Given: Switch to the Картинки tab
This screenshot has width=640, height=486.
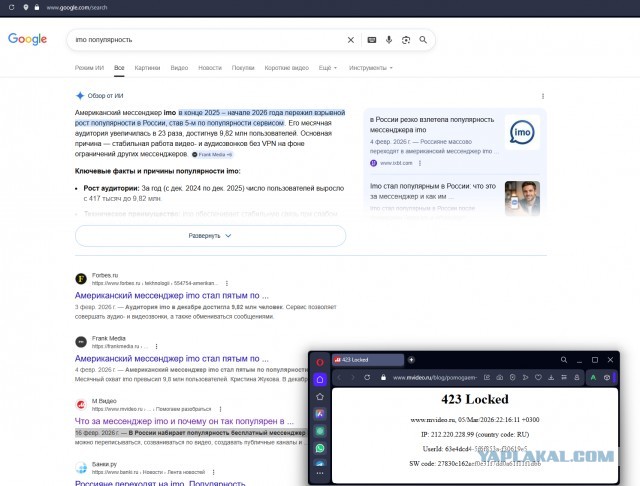Looking at the screenshot, I should 147,68.
